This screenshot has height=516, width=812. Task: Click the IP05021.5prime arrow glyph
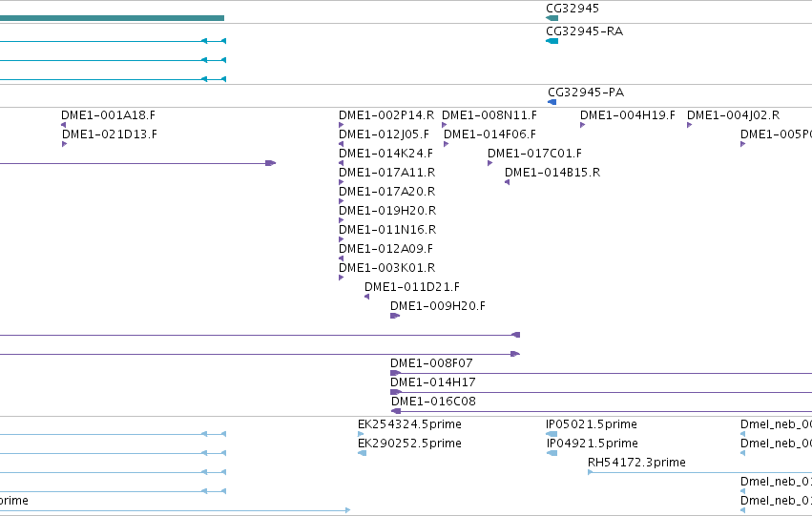[552, 434]
